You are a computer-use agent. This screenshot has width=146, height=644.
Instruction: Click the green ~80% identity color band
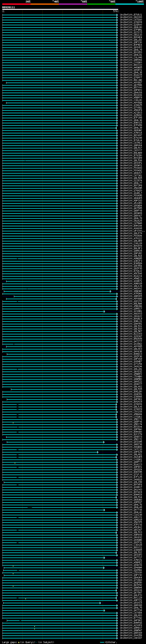pyautogui.click(x=101, y=4)
